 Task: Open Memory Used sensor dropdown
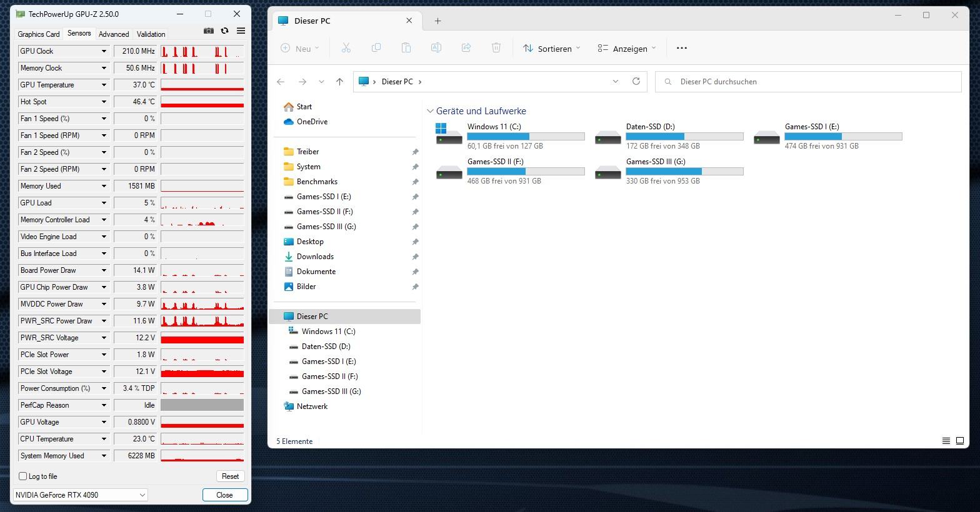104,186
